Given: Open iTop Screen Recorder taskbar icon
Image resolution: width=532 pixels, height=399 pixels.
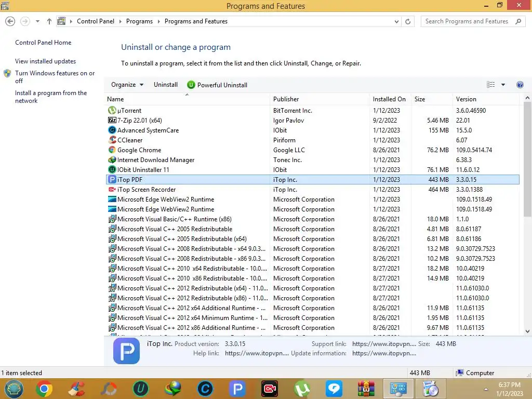Looking at the screenshot, I should 270,389.
